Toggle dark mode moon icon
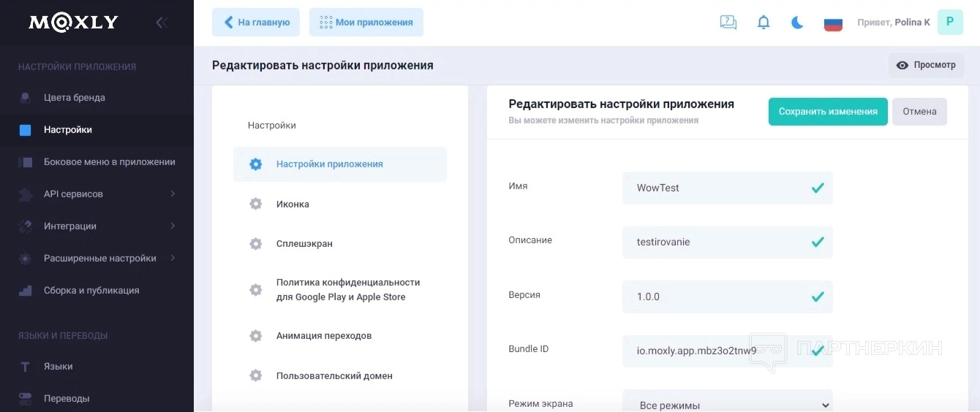The width and height of the screenshot is (980, 412). [797, 23]
